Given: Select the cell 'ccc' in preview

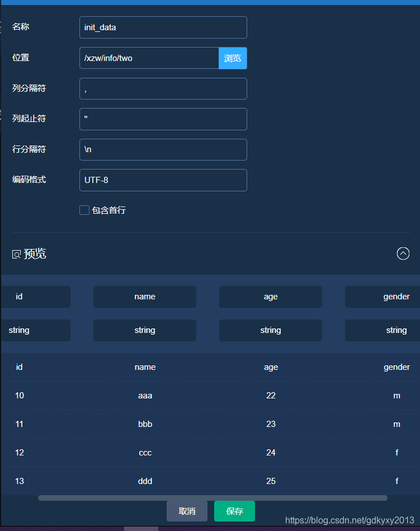Looking at the screenshot, I should [x=145, y=453].
